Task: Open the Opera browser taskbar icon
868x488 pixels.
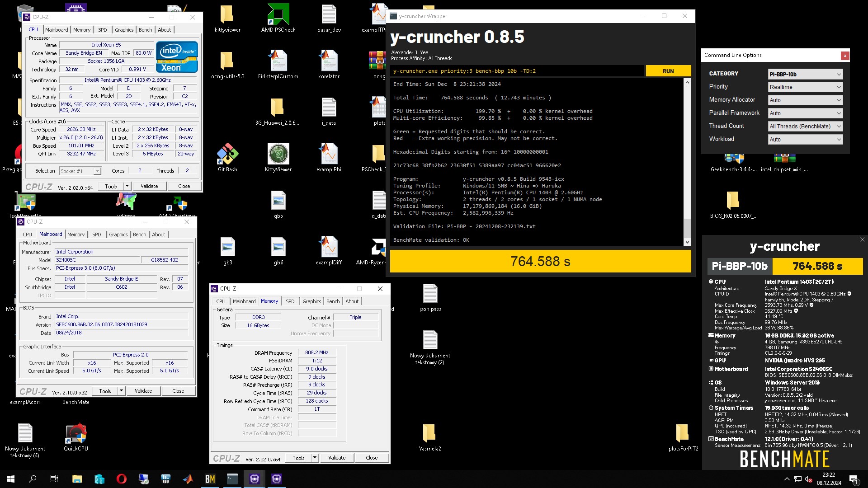Action: pyautogui.click(x=122, y=479)
